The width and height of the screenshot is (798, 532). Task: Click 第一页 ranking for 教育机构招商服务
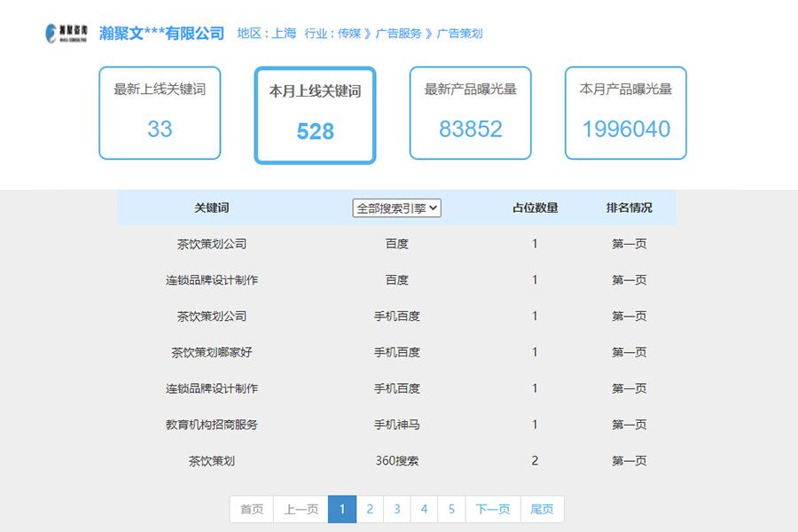(628, 424)
